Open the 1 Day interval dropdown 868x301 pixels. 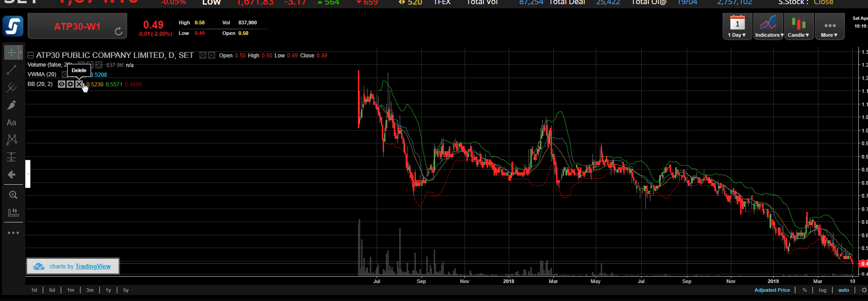click(737, 26)
